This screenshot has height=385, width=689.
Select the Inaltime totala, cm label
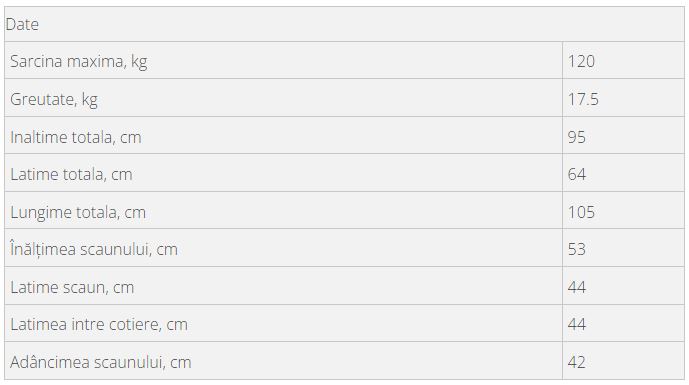pyautogui.click(x=76, y=138)
